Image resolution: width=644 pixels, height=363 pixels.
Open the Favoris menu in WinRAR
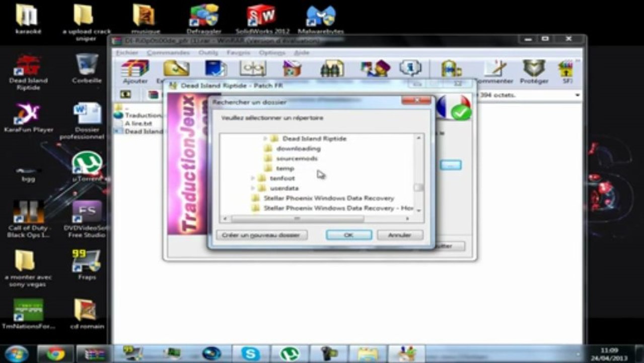[x=238, y=52]
